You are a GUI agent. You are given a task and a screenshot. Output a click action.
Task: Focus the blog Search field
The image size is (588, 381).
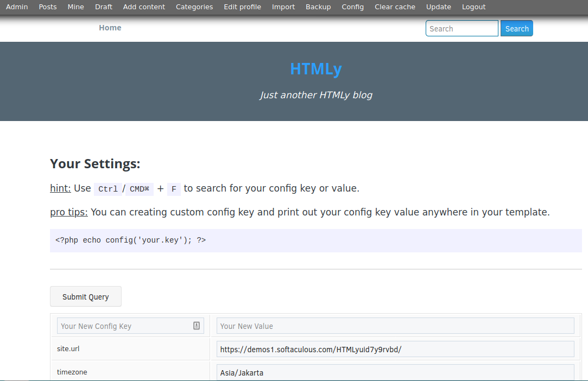pos(462,29)
